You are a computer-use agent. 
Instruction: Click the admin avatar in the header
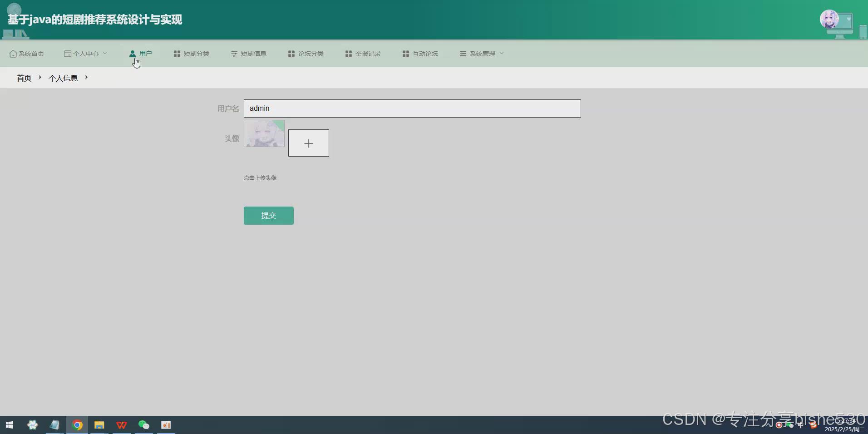(x=829, y=20)
